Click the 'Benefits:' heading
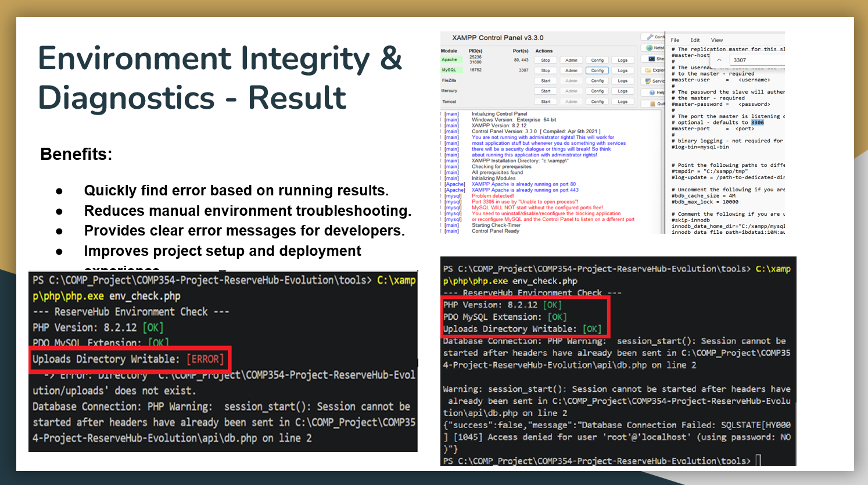868x485 pixels. [x=76, y=154]
